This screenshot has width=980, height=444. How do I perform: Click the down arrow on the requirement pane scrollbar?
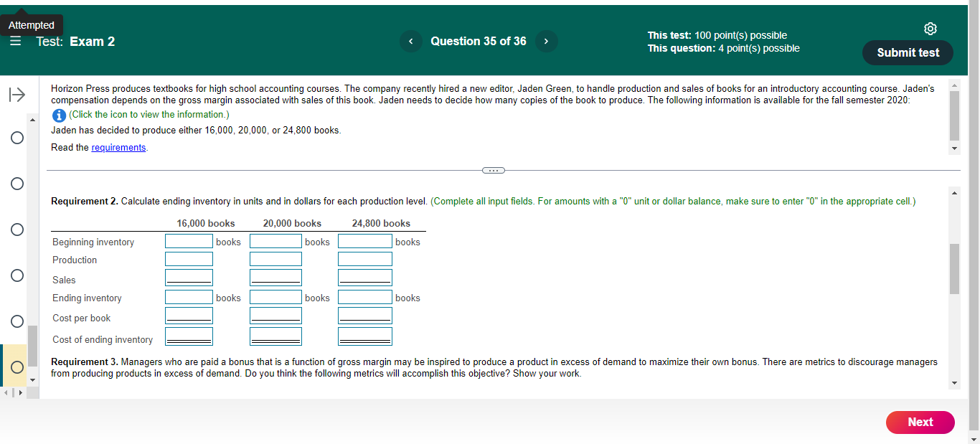pyautogui.click(x=954, y=382)
